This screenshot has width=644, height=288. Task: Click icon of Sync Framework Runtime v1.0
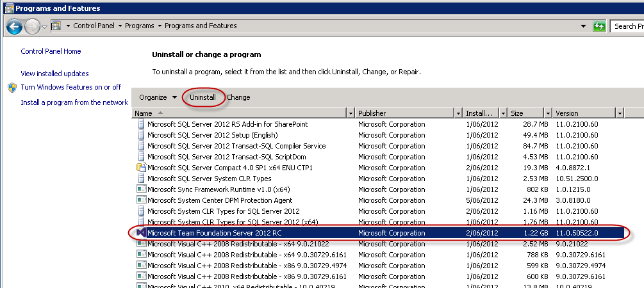(x=141, y=189)
